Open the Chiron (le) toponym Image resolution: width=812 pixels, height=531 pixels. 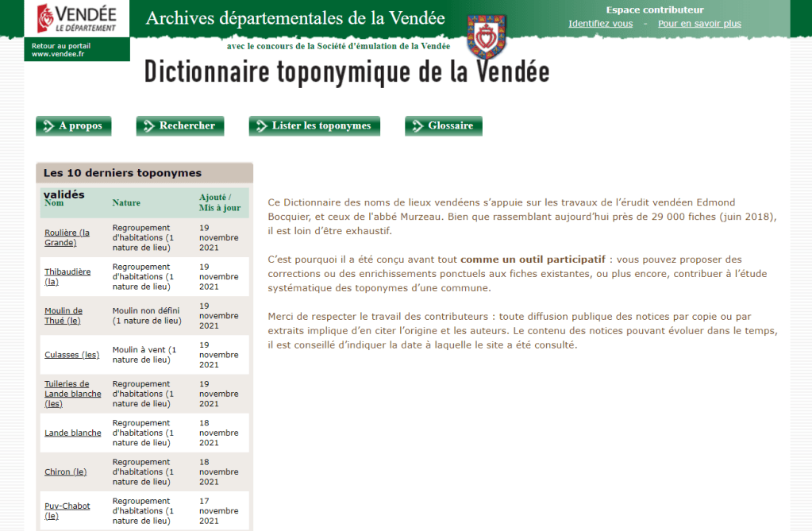click(x=65, y=472)
